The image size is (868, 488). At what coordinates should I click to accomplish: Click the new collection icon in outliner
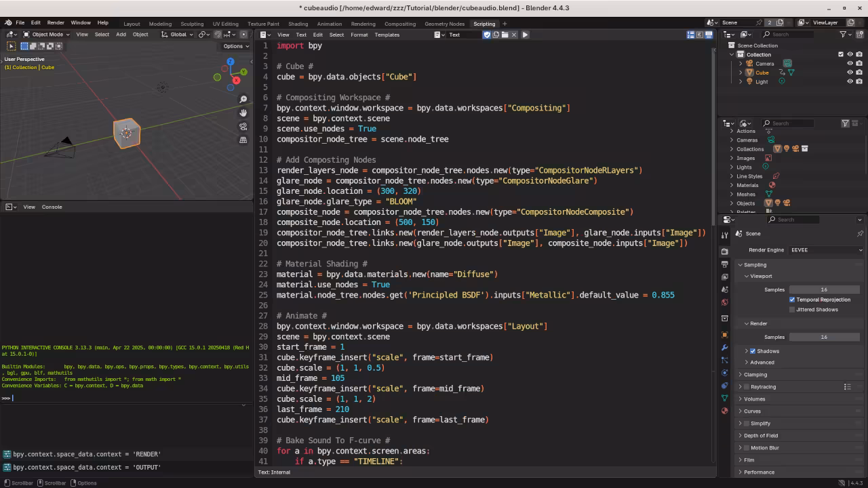pos(860,34)
